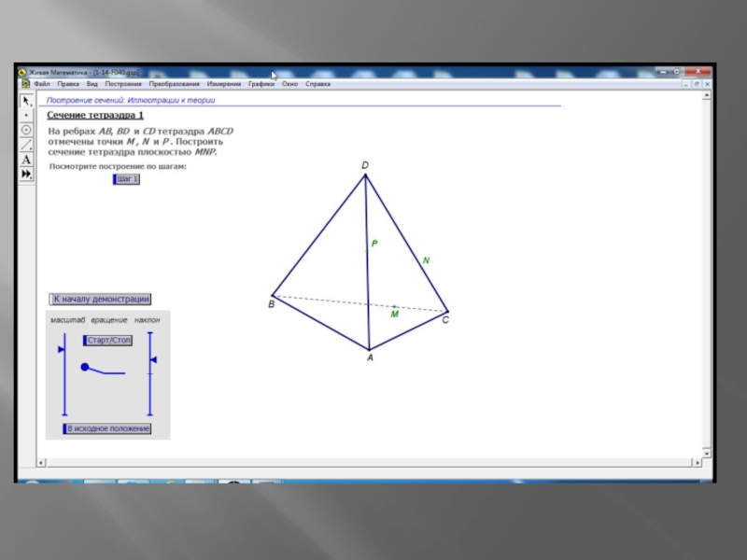Open the Custom tools arrow icon
Image resolution: width=747 pixels, height=560 pixels.
coord(26,174)
